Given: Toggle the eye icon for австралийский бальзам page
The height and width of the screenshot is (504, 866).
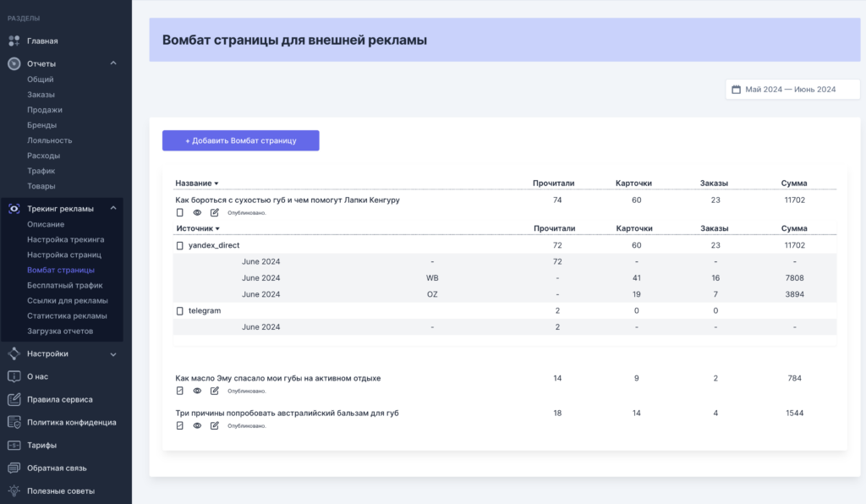Looking at the screenshot, I should (197, 425).
